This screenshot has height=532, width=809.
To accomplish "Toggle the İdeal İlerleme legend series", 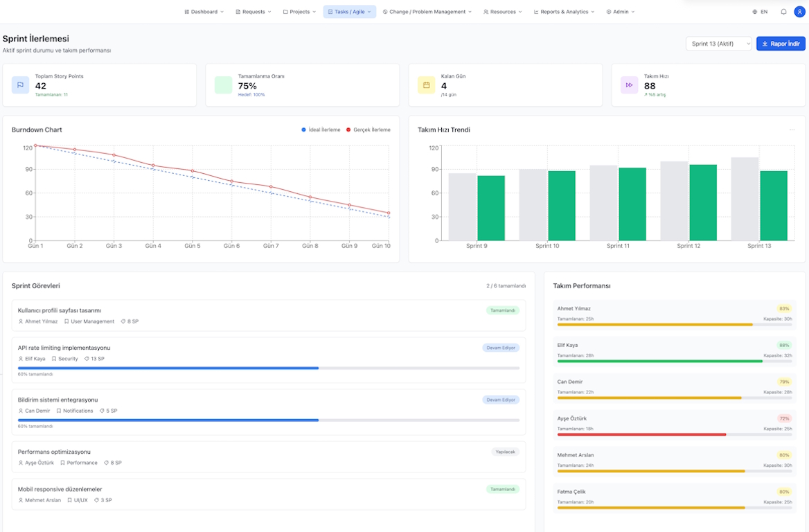I will [321, 130].
